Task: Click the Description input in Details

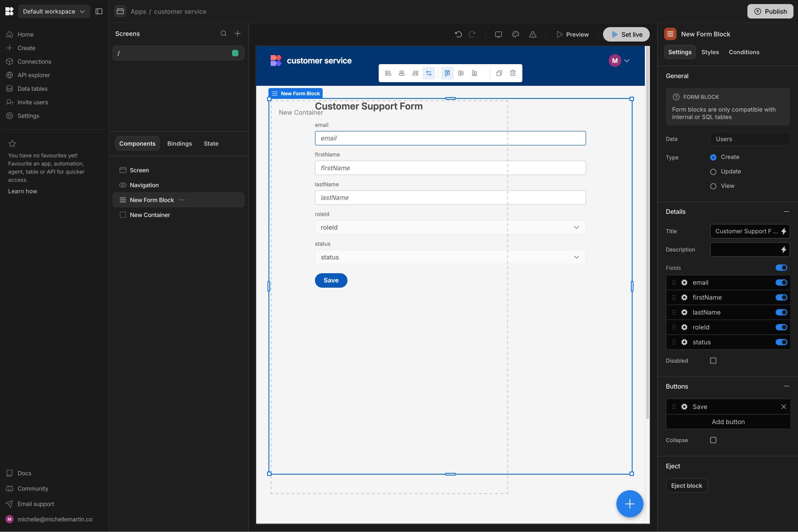Action: 745,250
